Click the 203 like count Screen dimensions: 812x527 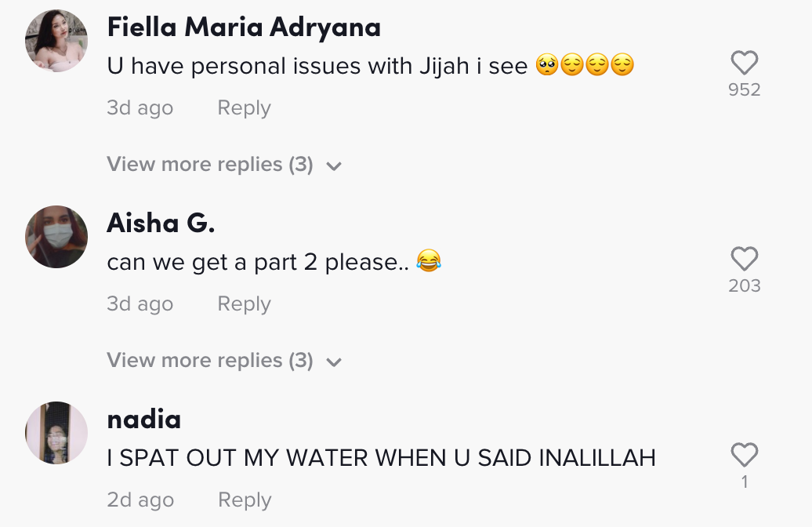744,286
